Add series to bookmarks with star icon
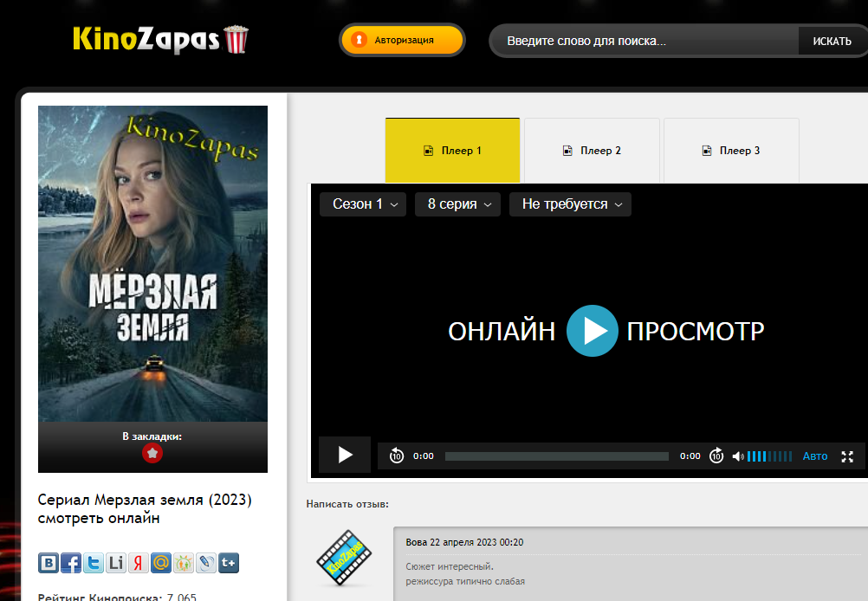This screenshot has height=601, width=868. pyautogui.click(x=152, y=453)
